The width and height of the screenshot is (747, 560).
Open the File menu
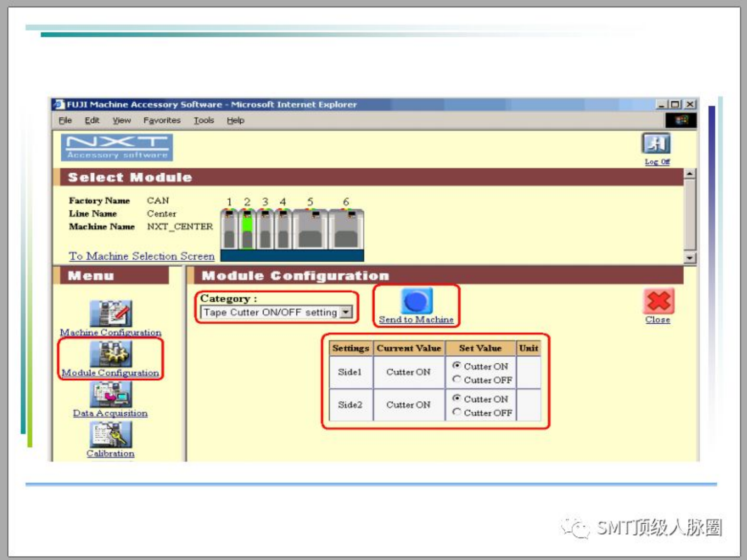[x=65, y=120]
